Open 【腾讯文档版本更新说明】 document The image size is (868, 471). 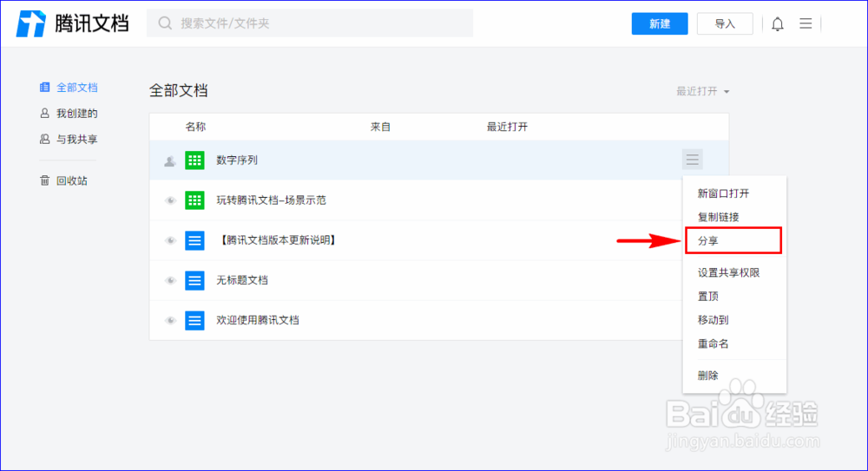(x=278, y=240)
